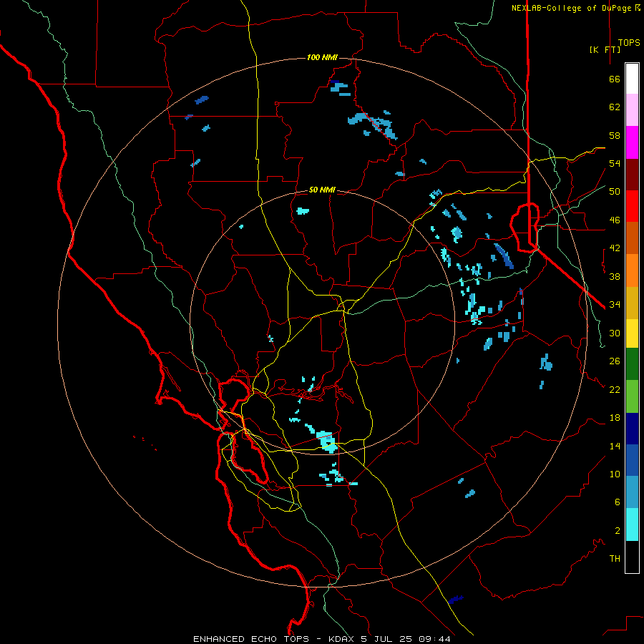Click legend value '54'
Viewport: 644px width, 644px height.
(615, 163)
